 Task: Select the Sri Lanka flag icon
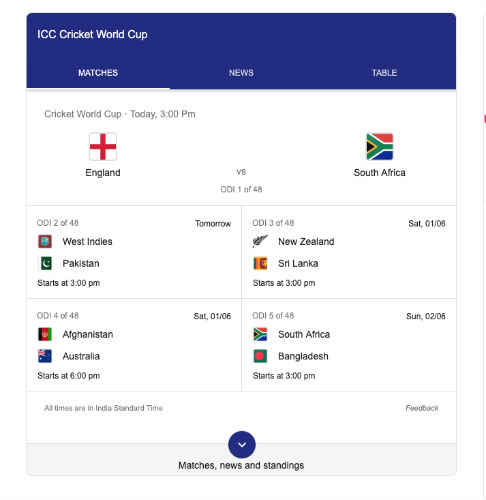tap(260, 263)
